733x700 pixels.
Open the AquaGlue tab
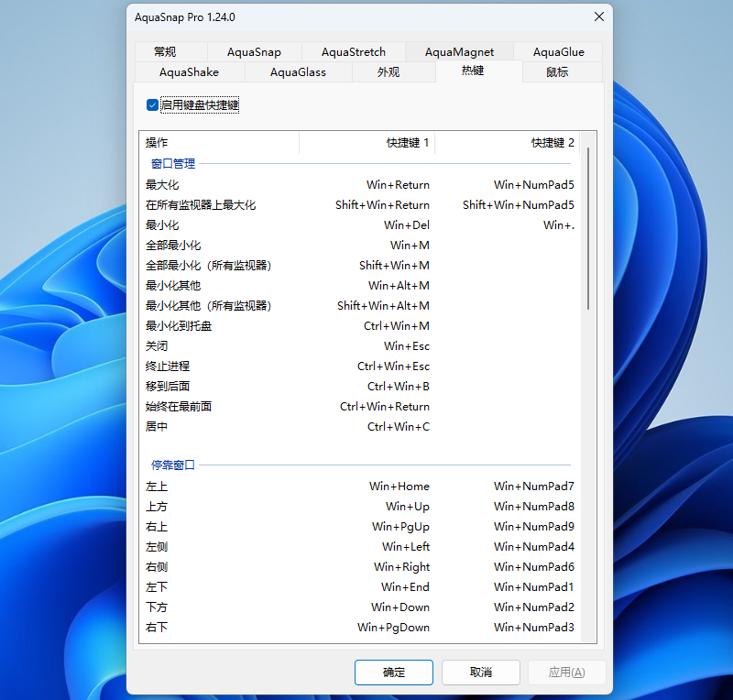tap(558, 52)
